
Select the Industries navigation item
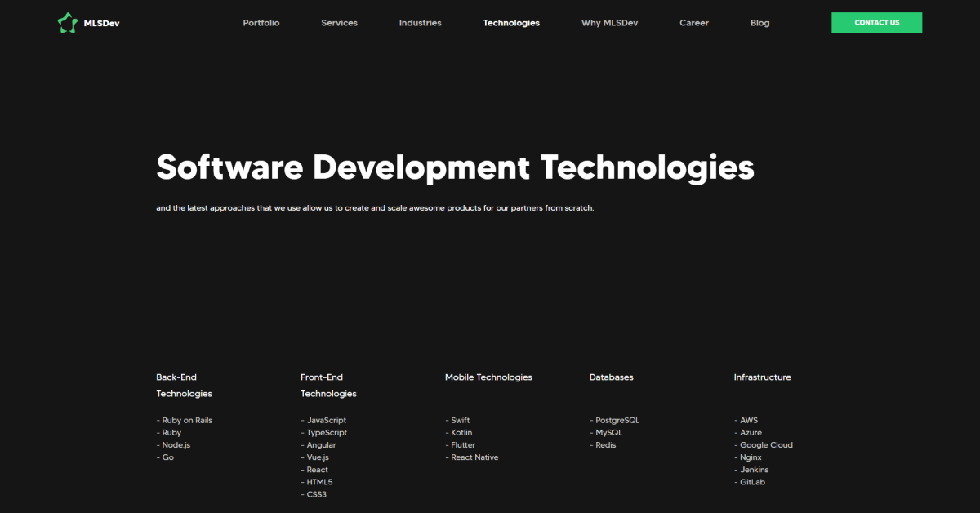click(x=420, y=22)
